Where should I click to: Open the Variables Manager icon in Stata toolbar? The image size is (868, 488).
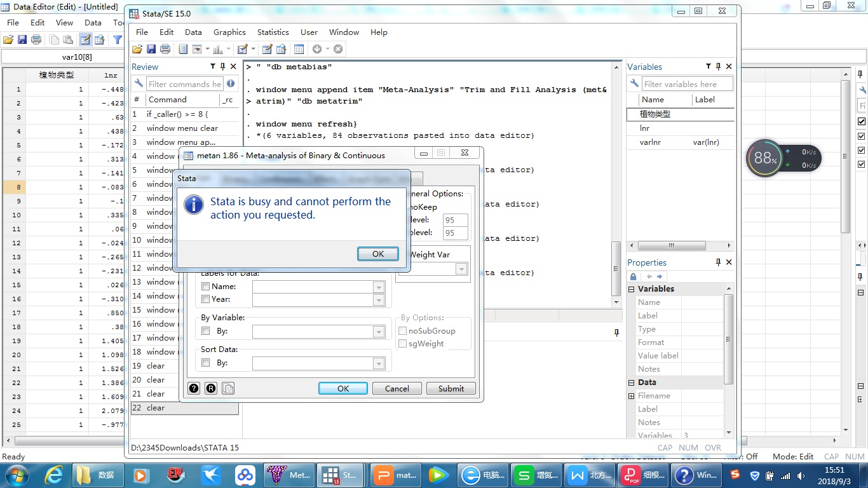[299, 49]
